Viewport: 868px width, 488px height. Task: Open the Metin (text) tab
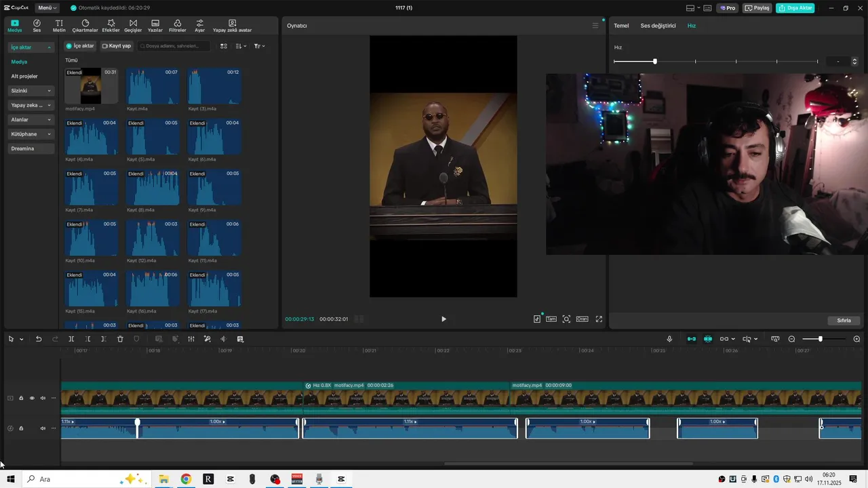click(x=59, y=26)
